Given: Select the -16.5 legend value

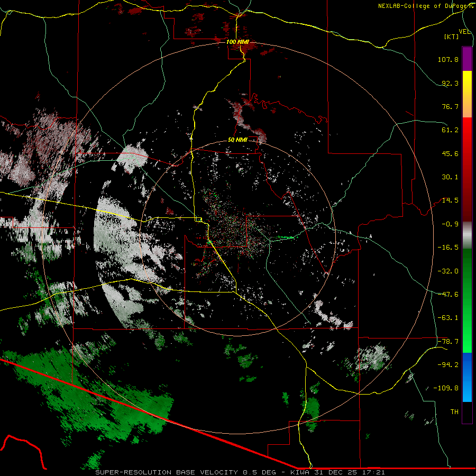Looking at the screenshot, I should [x=448, y=248].
